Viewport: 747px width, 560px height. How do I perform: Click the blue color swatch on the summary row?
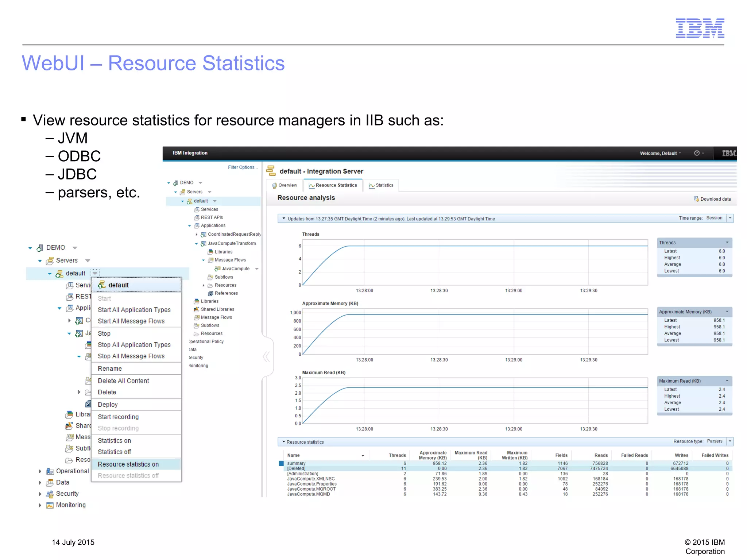[x=281, y=463]
